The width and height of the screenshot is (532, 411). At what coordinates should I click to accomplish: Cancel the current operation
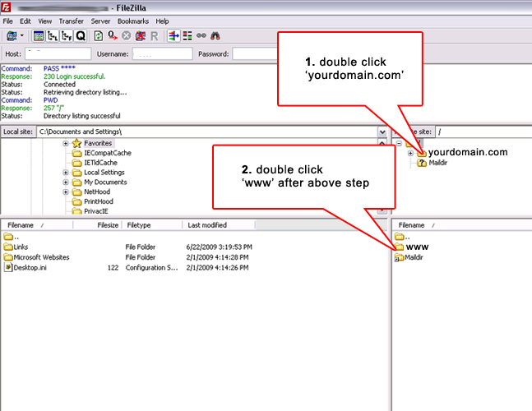(x=126, y=35)
